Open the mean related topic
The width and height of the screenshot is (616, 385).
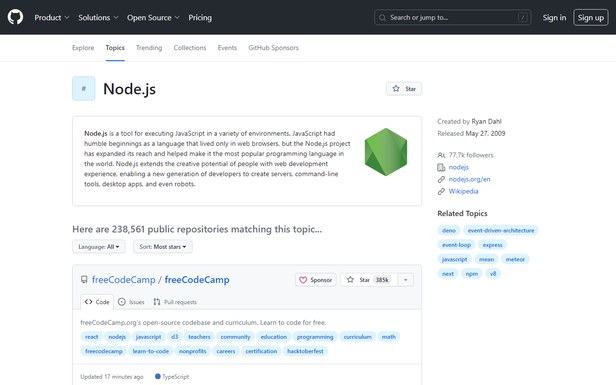pyautogui.click(x=486, y=259)
